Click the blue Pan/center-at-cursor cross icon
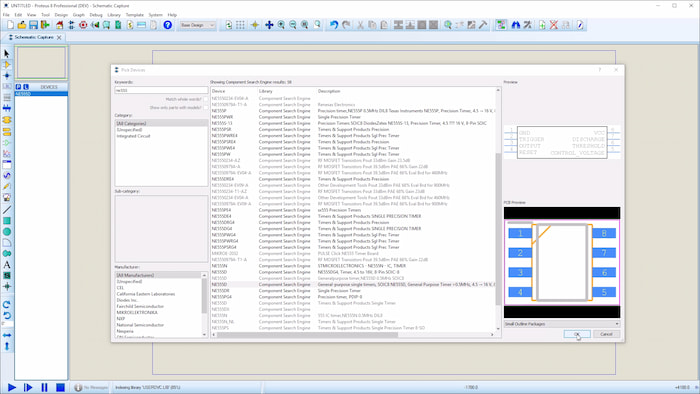 pos(269,25)
